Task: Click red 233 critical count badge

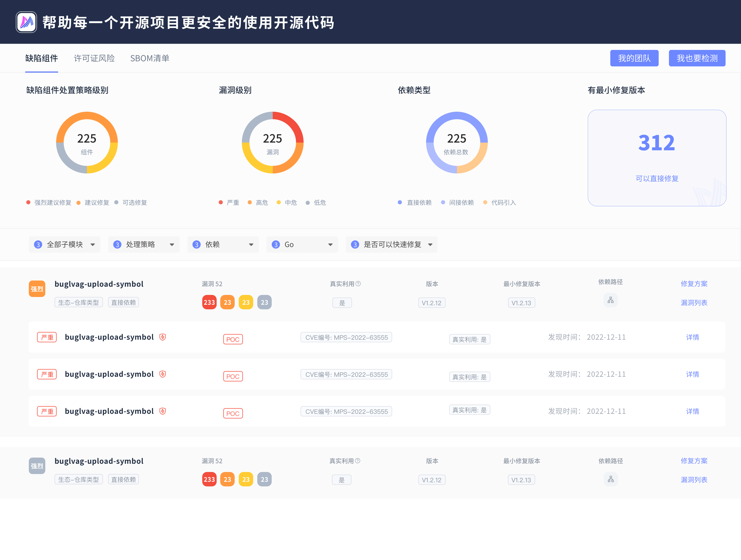Action: pyautogui.click(x=209, y=302)
